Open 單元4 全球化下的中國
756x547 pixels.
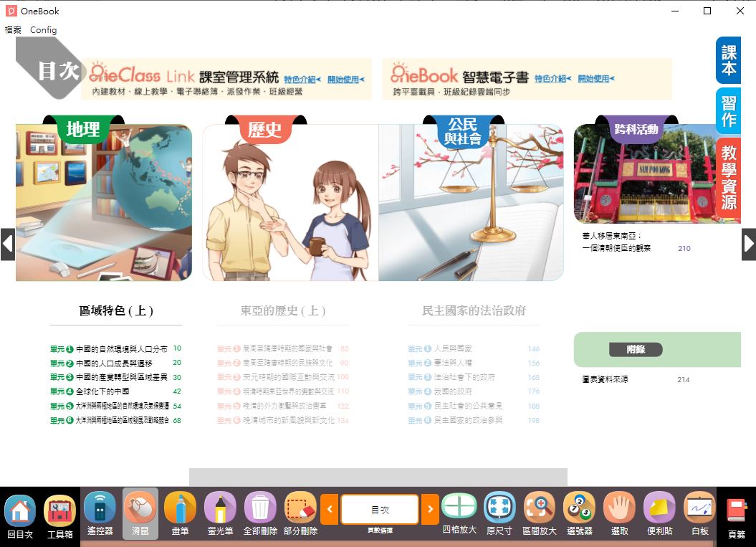coord(115,391)
